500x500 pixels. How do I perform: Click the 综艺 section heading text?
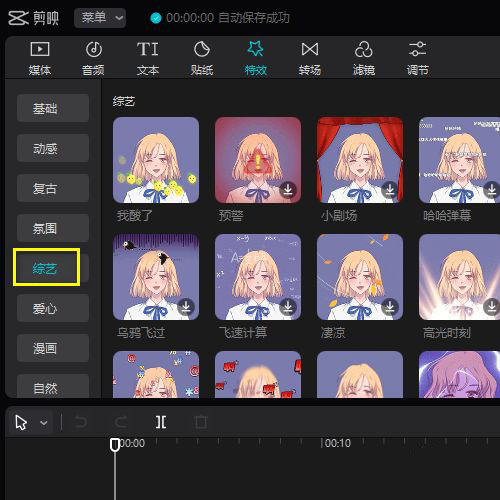[124, 101]
